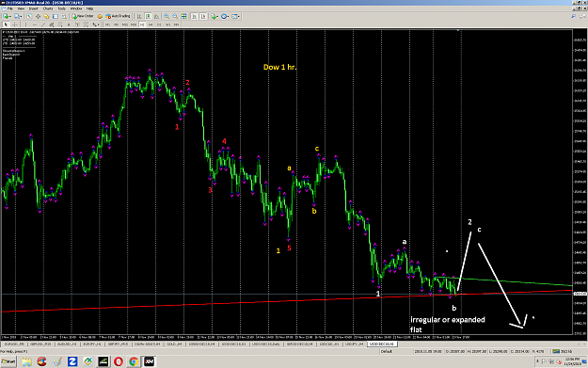The width and height of the screenshot is (588, 368).
Task: Select the H1 timeframe button
Action: tap(142, 24)
